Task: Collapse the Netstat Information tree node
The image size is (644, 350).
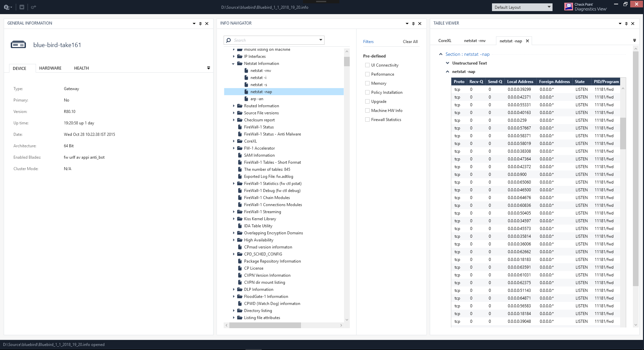Action: click(233, 64)
